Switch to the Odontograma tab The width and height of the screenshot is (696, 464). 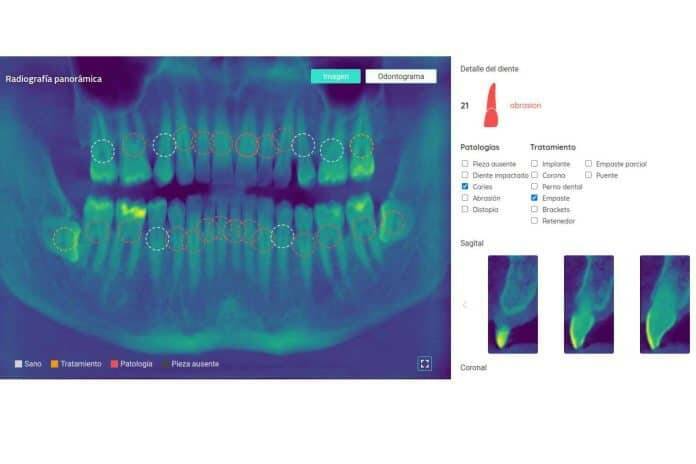pos(400,76)
